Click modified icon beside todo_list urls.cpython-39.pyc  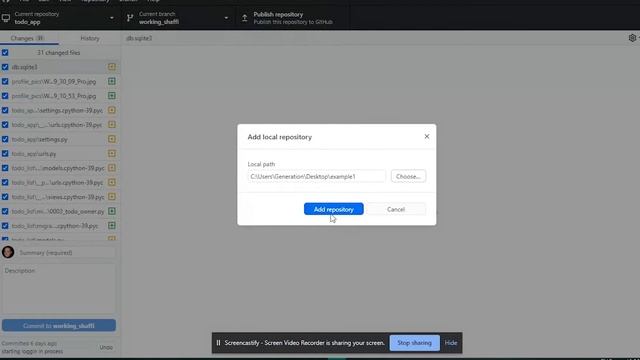point(111,182)
